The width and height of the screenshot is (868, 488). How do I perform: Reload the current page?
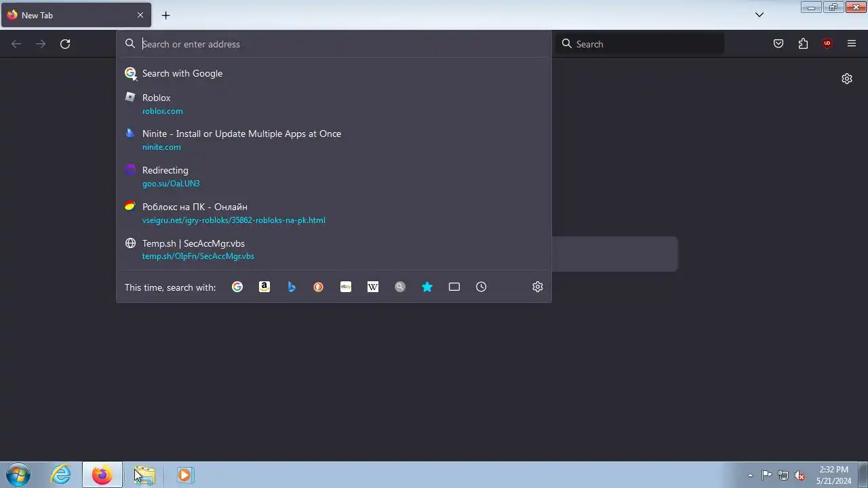pos(65,44)
